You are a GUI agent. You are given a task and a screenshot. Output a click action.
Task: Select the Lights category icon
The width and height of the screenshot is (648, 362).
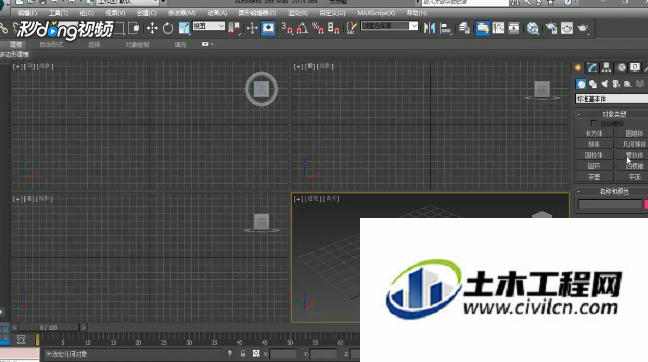point(605,84)
